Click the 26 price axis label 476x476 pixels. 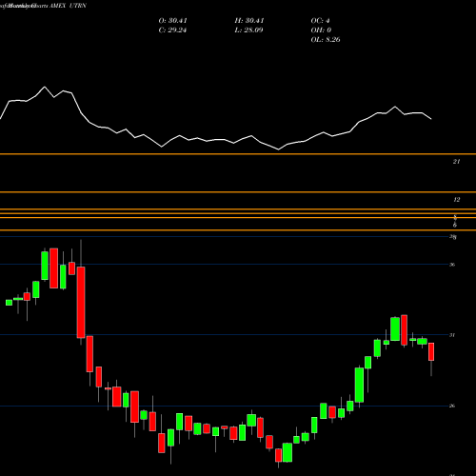[x=452, y=406]
